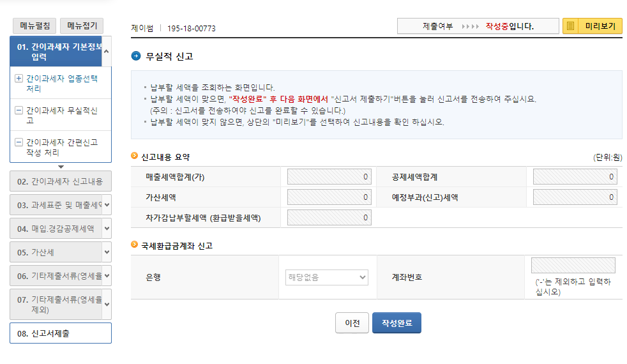
Task: Click the business number 195-18-00773
Action: click(191, 28)
